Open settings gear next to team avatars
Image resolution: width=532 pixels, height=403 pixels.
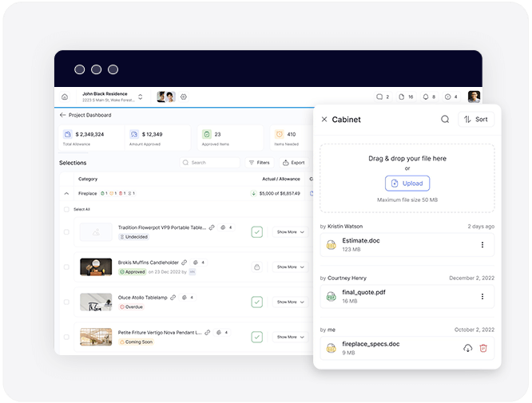[184, 97]
